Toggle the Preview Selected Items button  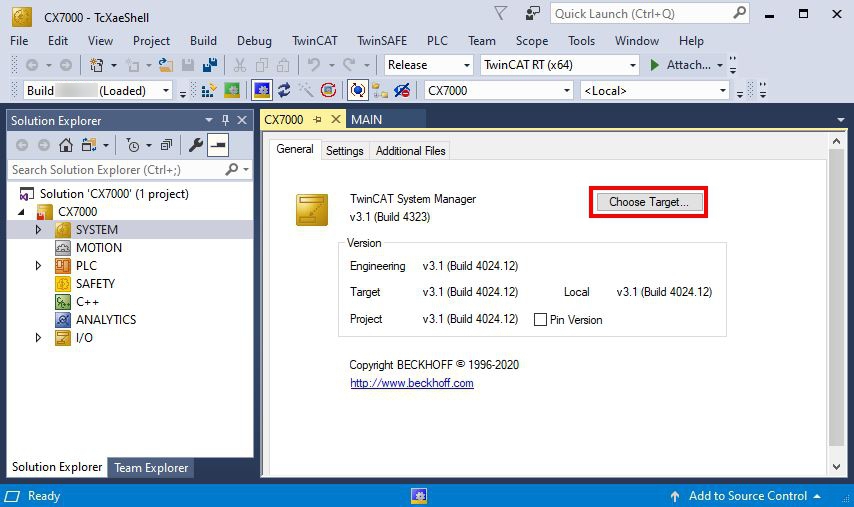tap(218, 145)
